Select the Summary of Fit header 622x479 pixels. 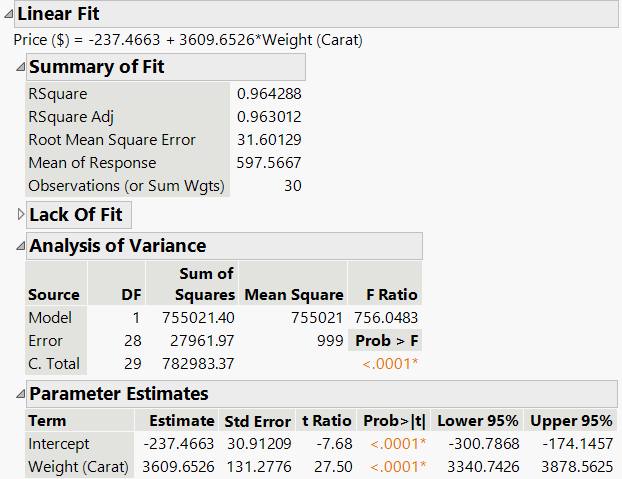(x=166, y=67)
